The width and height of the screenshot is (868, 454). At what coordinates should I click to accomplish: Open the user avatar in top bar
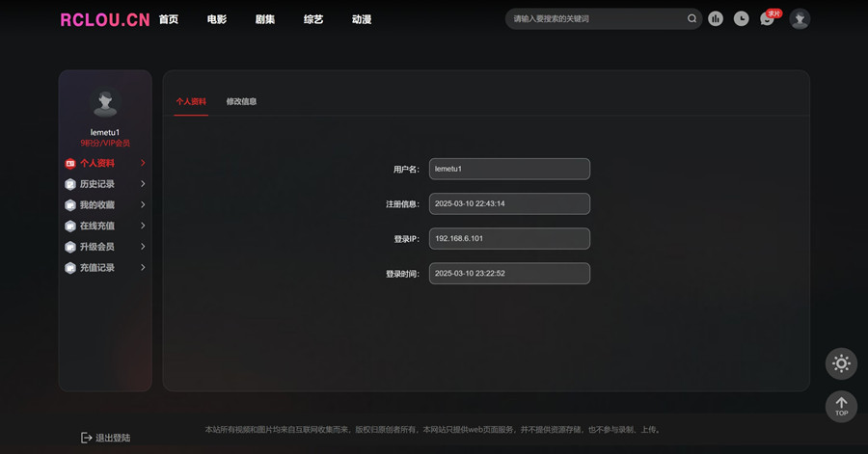800,18
